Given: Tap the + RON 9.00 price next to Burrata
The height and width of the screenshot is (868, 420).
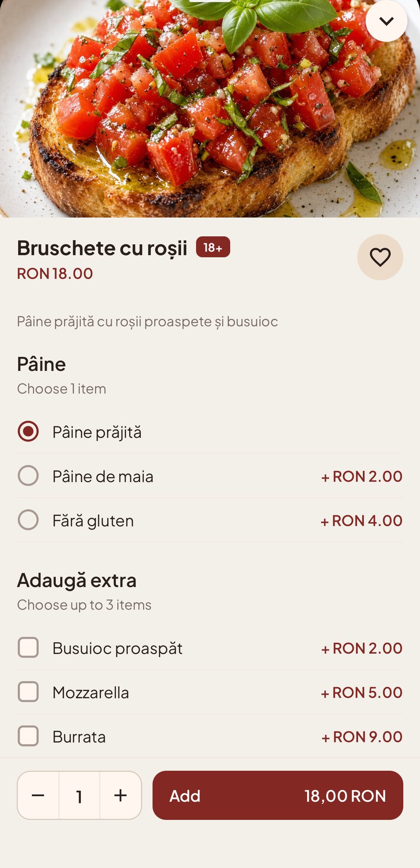Looking at the screenshot, I should click(x=362, y=737).
